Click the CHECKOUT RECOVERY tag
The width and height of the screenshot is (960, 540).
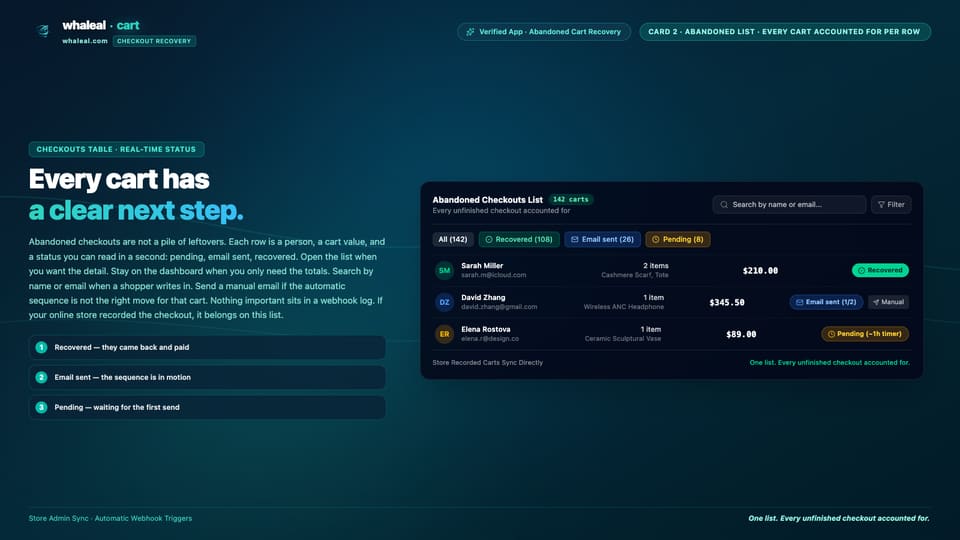(x=154, y=41)
